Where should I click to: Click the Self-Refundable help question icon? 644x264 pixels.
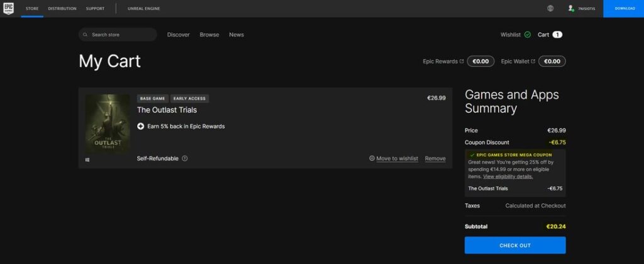click(185, 158)
